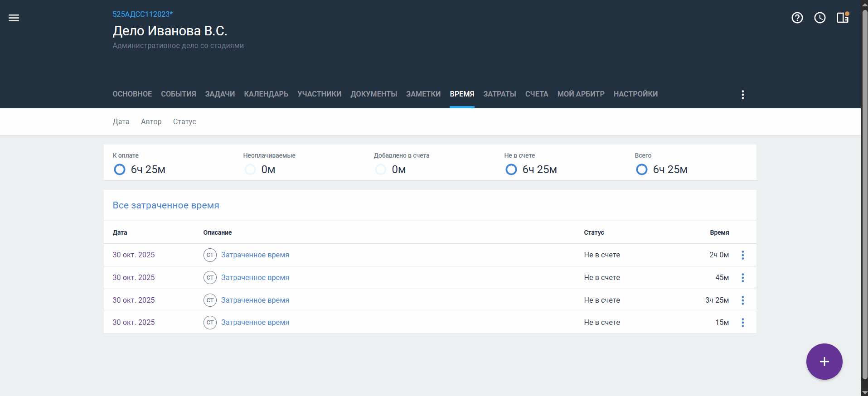Click the help question mark icon
The image size is (868, 396).
[x=797, y=18]
